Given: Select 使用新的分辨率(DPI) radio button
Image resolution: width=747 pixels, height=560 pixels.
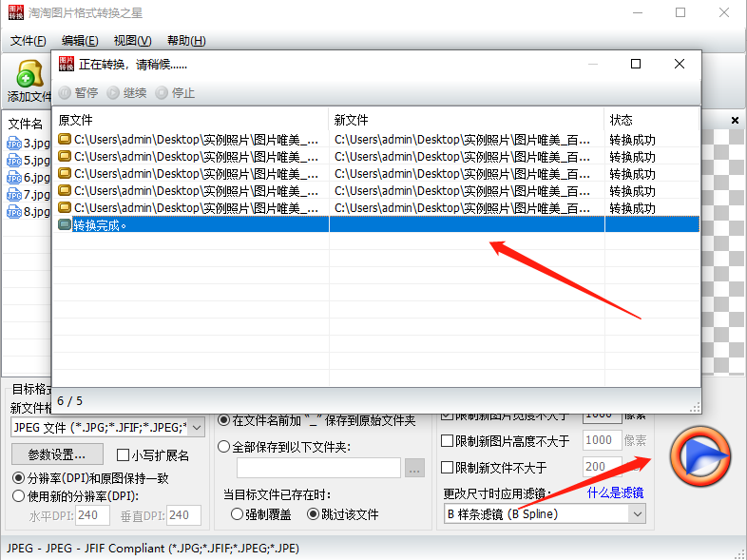Looking at the screenshot, I should [x=19, y=495].
